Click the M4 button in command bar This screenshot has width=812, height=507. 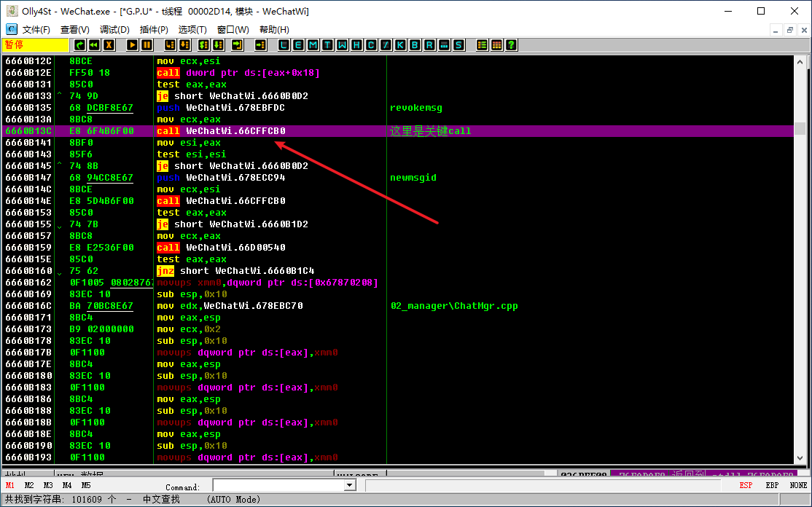click(67, 485)
